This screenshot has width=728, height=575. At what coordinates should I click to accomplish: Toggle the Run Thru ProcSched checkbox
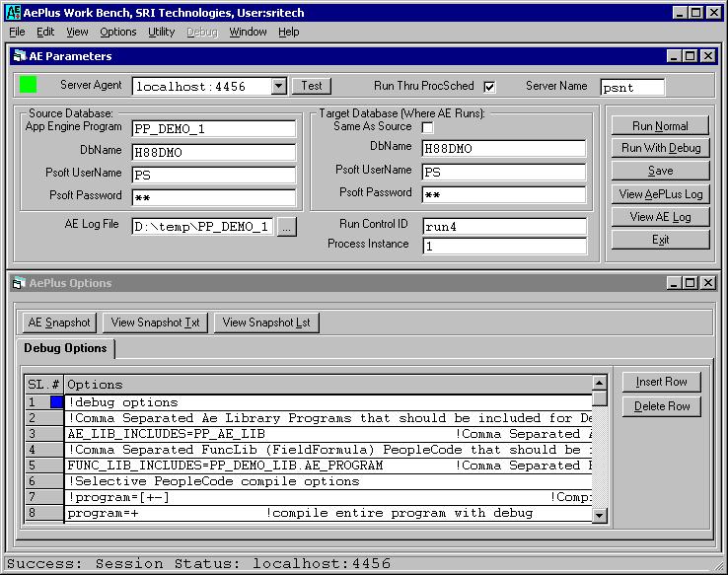pos(489,87)
